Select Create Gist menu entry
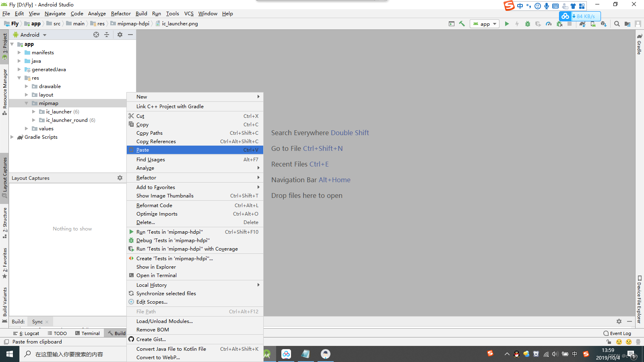The height and width of the screenshot is (362, 644). (195, 339)
